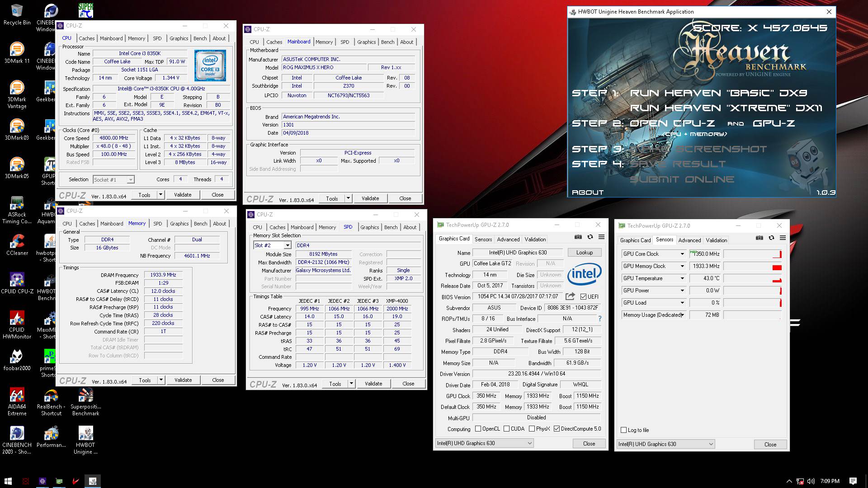Open the CINEBENCH 2003 desktop shortcut

click(x=17, y=441)
